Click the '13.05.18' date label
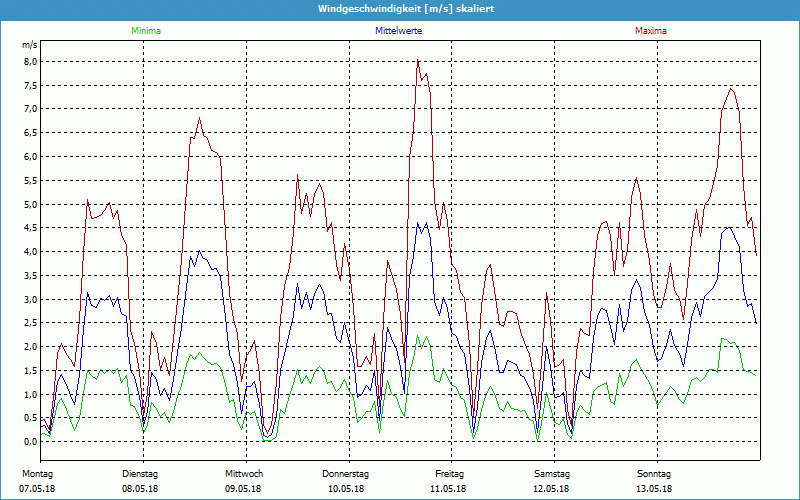This screenshot has height=500, width=800. [x=654, y=489]
